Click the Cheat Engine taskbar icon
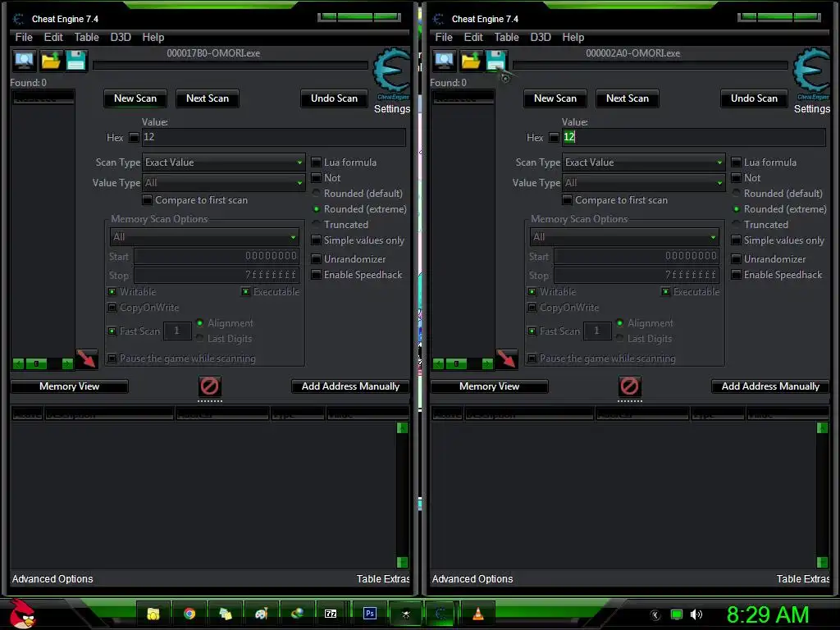The width and height of the screenshot is (840, 630). (x=441, y=614)
